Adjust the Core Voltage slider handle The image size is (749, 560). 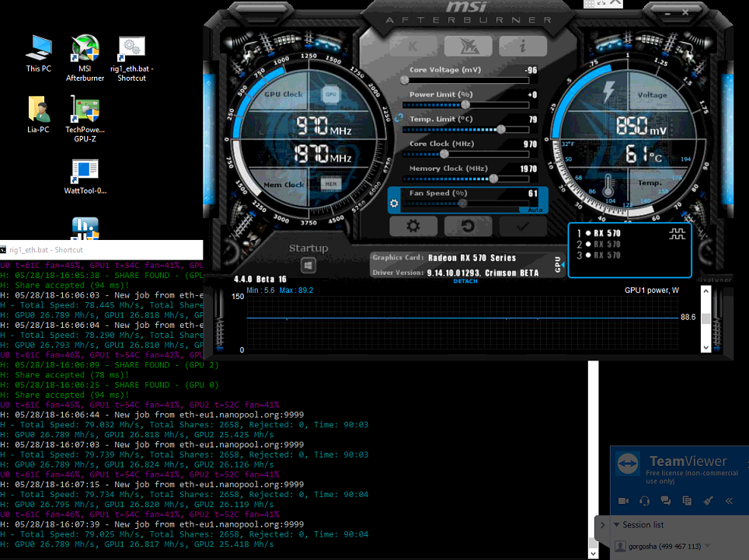[x=405, y=80]
